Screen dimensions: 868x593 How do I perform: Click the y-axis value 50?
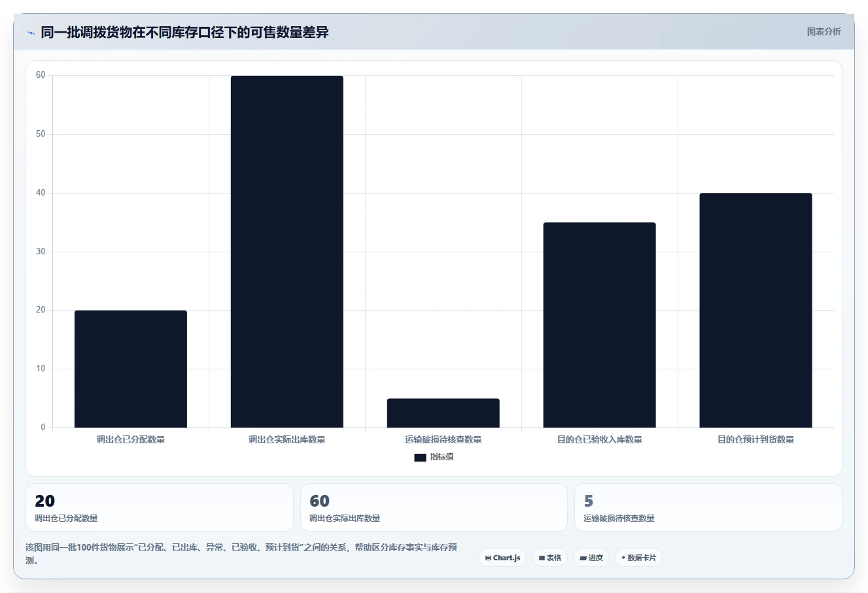coord(41,134)
